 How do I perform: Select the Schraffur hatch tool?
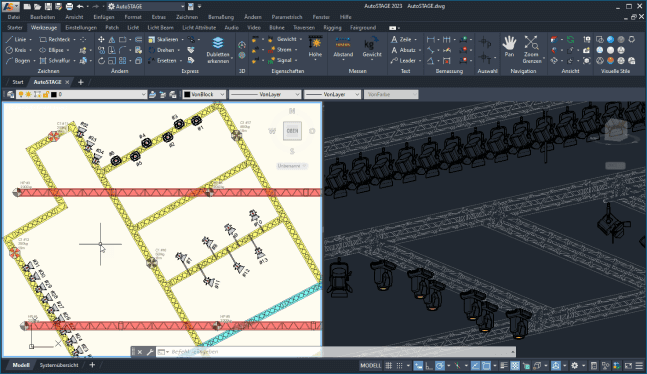click(54, 61)
